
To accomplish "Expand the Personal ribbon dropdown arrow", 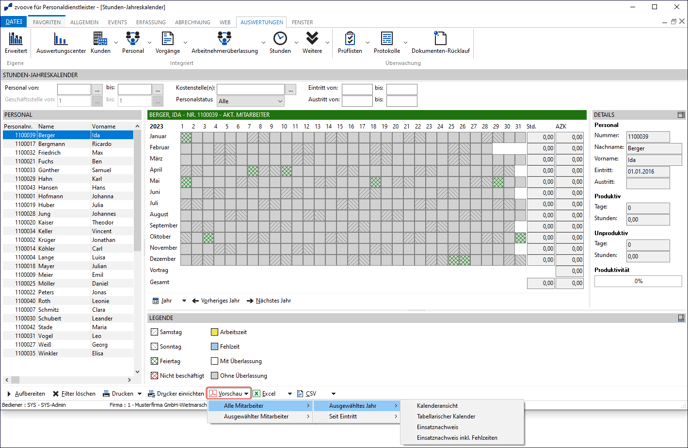I will pyautogui.click(x=149, y=43).
